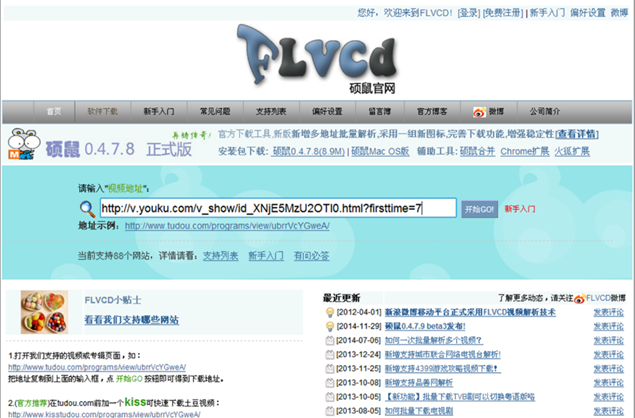Click 硕鼠合并 tool link
The width and height of the screenshot is (635, 418).
click(477, 151)
